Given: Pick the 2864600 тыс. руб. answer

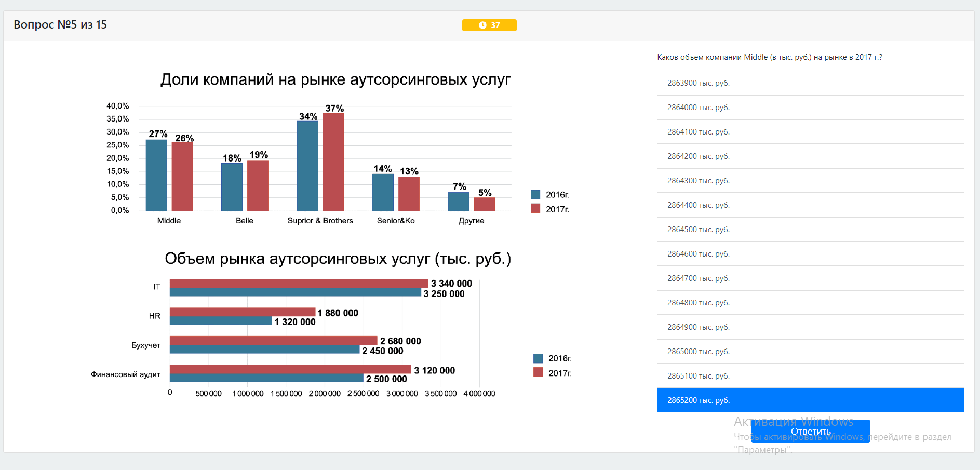Looking at the screenshot, I should (x=810, y=254).
